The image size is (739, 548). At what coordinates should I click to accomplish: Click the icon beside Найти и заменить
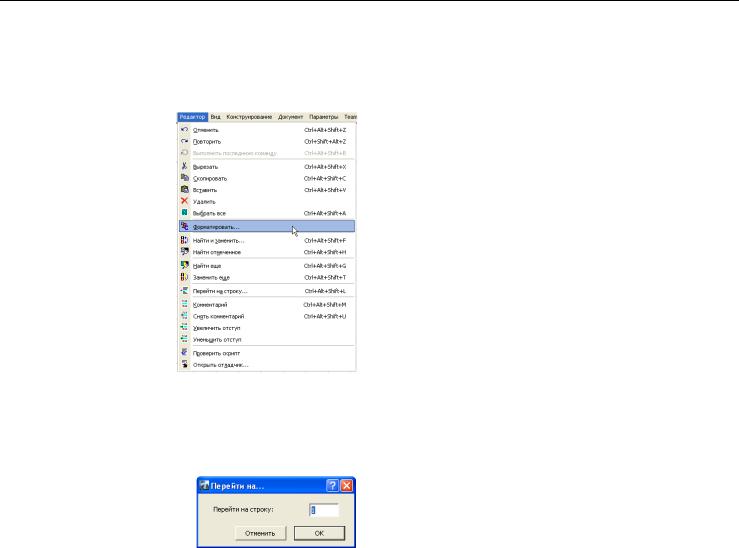click(x=184, y=240)
